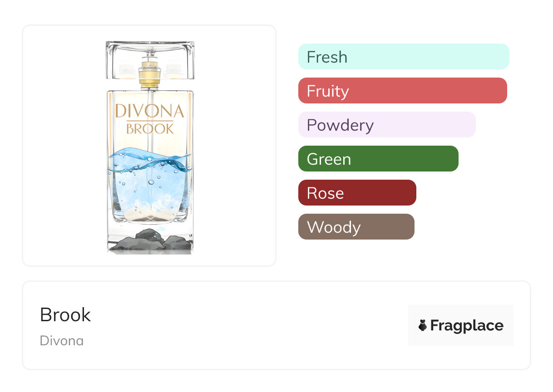Screen dimensions: 553x392
Task: Select the Woody accord bar
Action: [356, 227]
